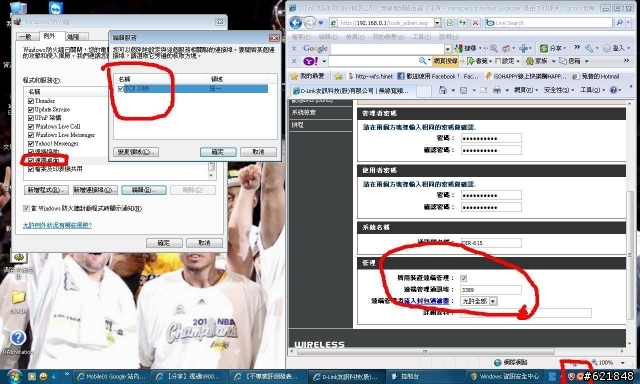Click the Add Port button
640x384 pixels.
[95, 190]
